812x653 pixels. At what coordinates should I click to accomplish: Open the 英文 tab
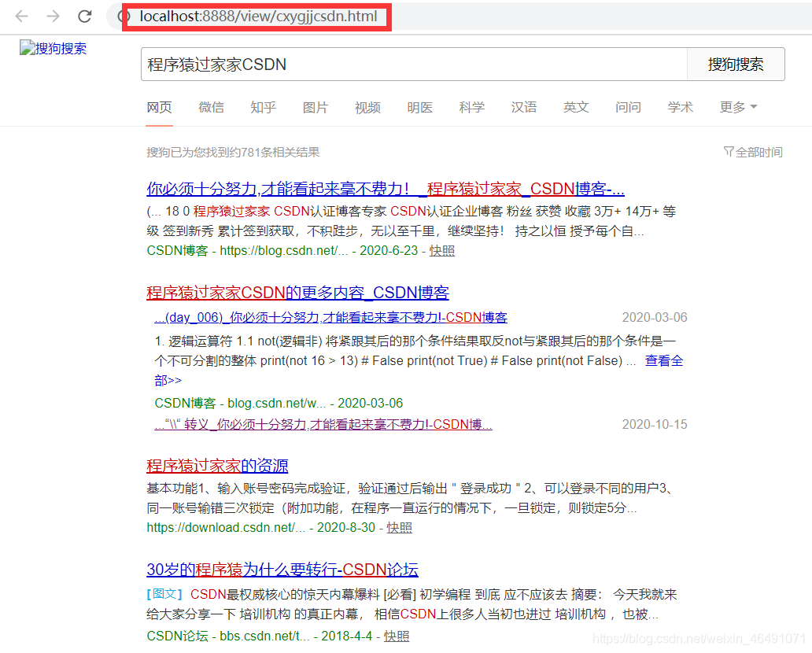(x=576, y=107)
